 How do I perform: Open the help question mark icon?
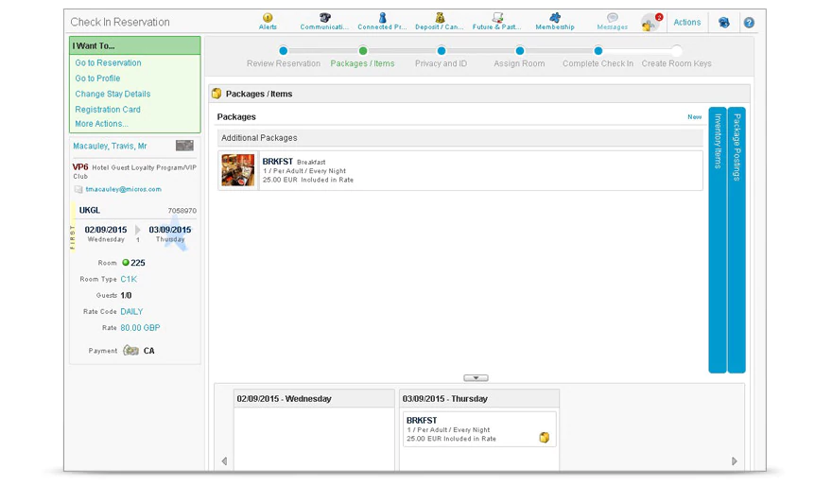point(749,23)
